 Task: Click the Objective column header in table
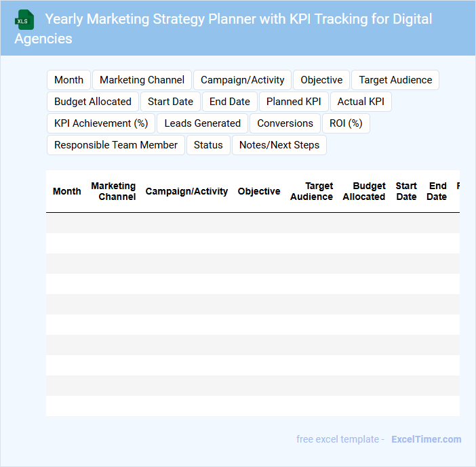coord(259,191)
